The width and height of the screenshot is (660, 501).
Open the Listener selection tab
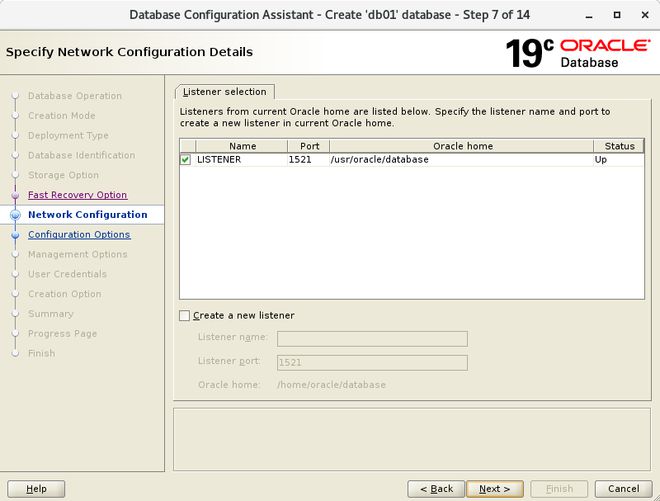tap(225, 92)
